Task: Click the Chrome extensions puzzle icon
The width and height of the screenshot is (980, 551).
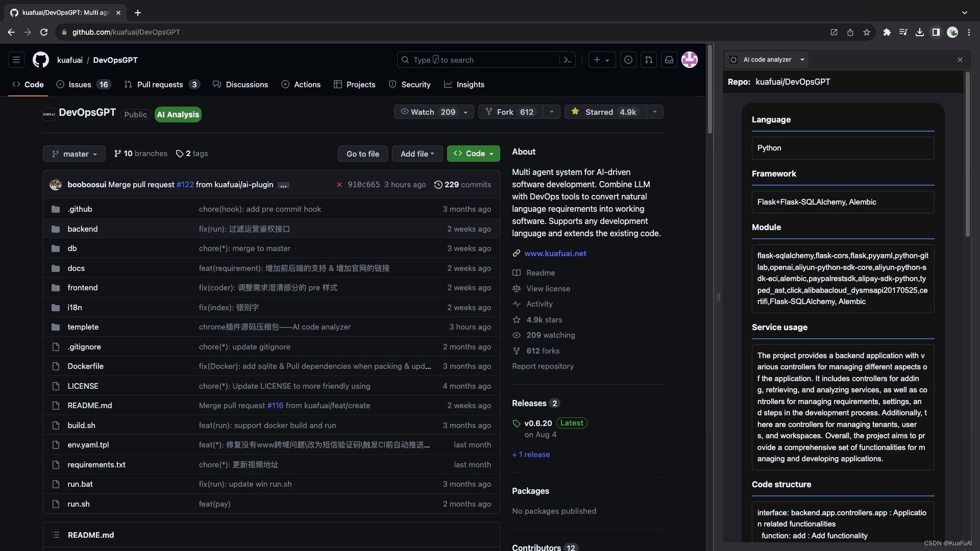Action: click(x=887, y=32)
